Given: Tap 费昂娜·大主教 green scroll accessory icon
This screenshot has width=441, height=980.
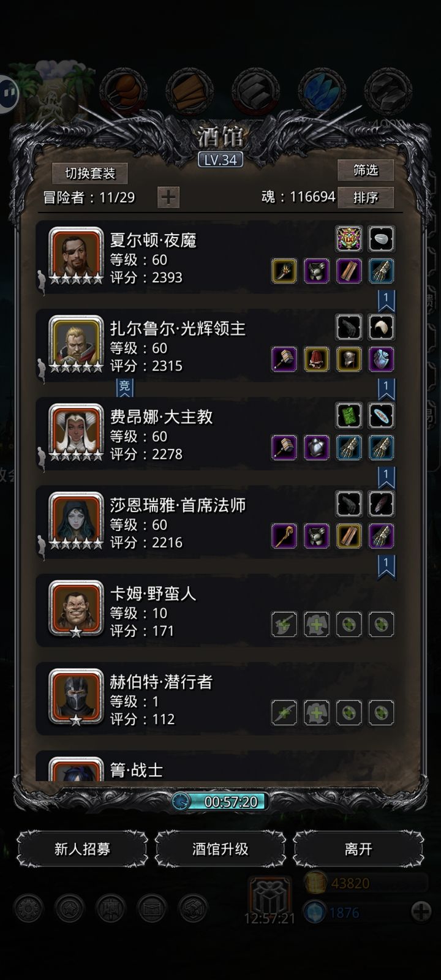Looking at the screenshot, I should pos(349,415).
